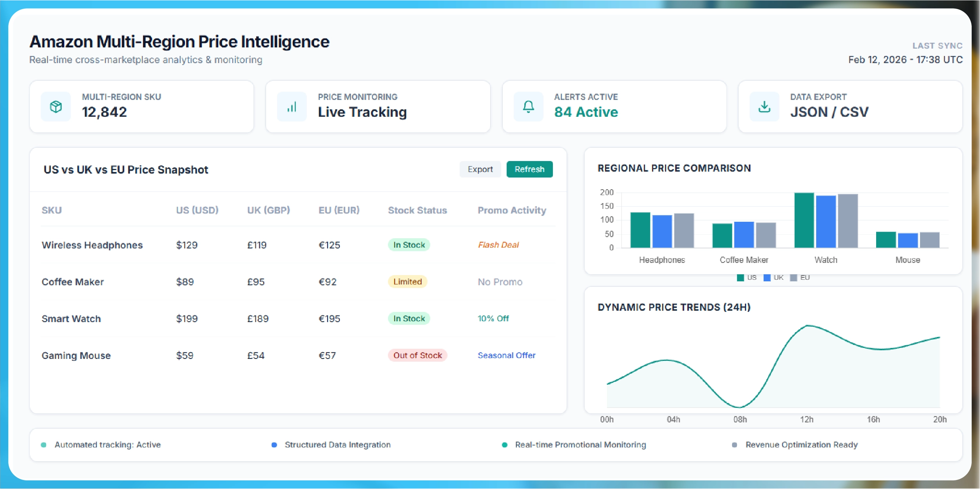980x489 pixels.
Task: Click the Revenue Optimization Ready gray dot
Action: point(734,445)
